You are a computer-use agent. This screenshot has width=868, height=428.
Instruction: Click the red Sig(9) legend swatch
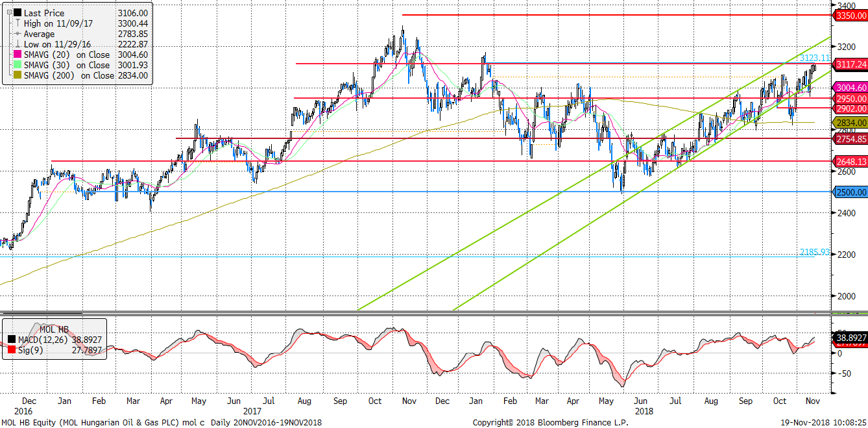(x=13, y=349)
